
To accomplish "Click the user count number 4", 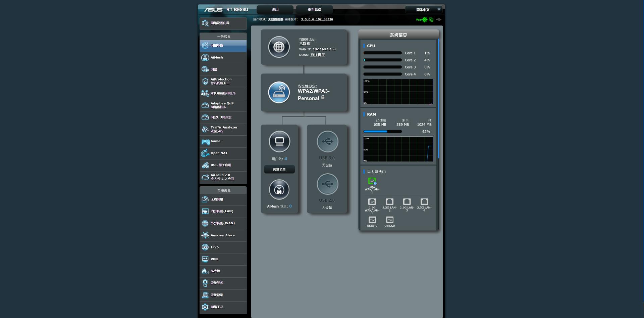I will tap(286, 159).
